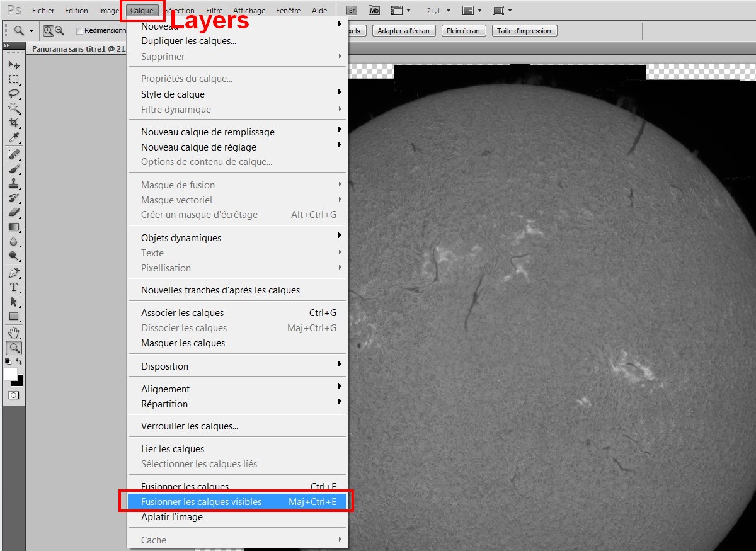Image resolution: width=756 pixels, height=551 pixels.
Task: Toggle the Redimensionner checkbox
Action: point(79,31)
